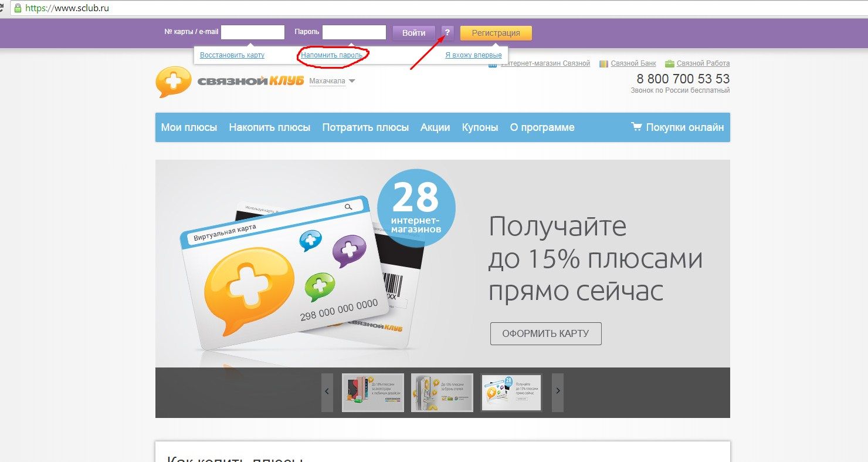Select third carousel thumbnail with 28 badge
This screenshot has height=462, width=868.
pos(511,393)
